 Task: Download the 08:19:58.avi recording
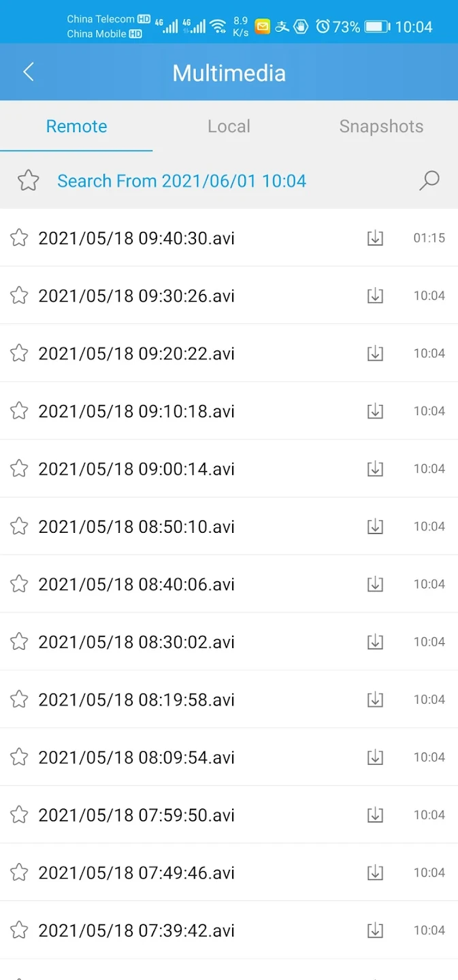click(375, 699)
